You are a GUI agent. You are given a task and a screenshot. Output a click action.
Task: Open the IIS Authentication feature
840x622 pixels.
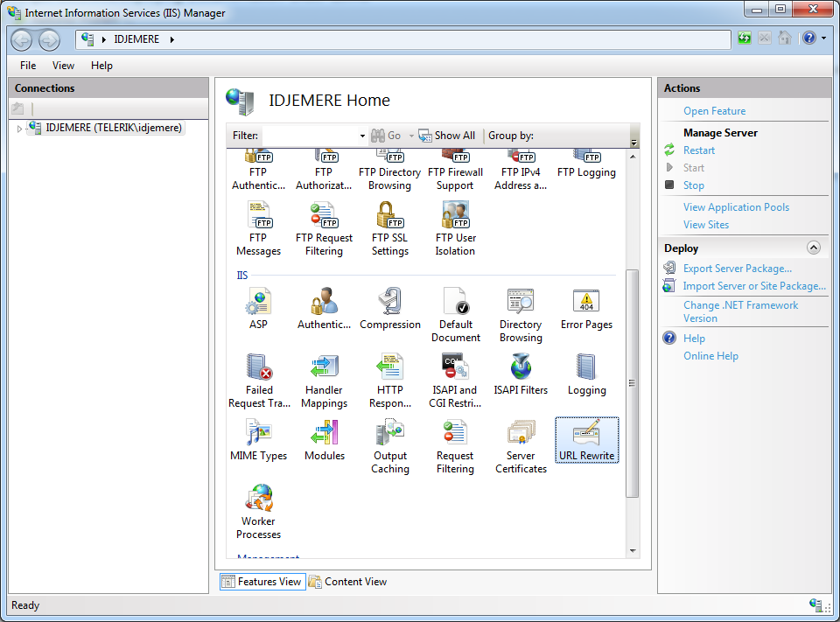tap(324, 309)
